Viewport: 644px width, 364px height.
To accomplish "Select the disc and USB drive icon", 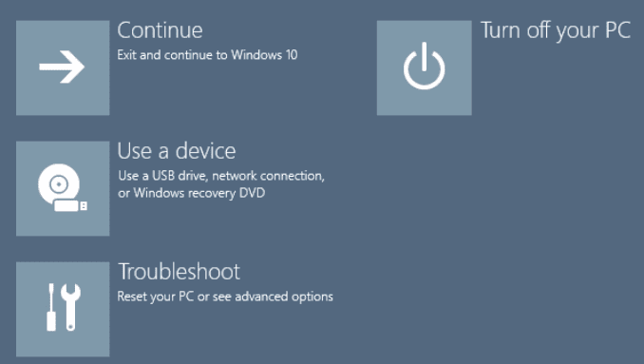I will (63, 188).
